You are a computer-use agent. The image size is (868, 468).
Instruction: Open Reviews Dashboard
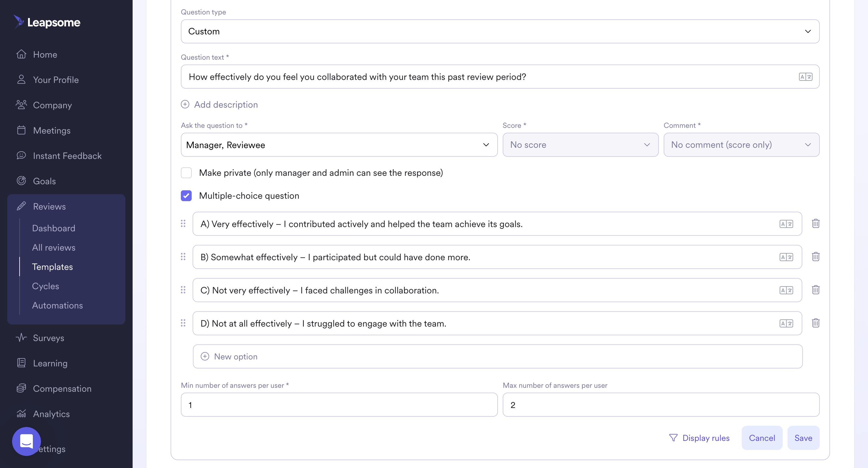pyautogui.click(x=54, y=228)
